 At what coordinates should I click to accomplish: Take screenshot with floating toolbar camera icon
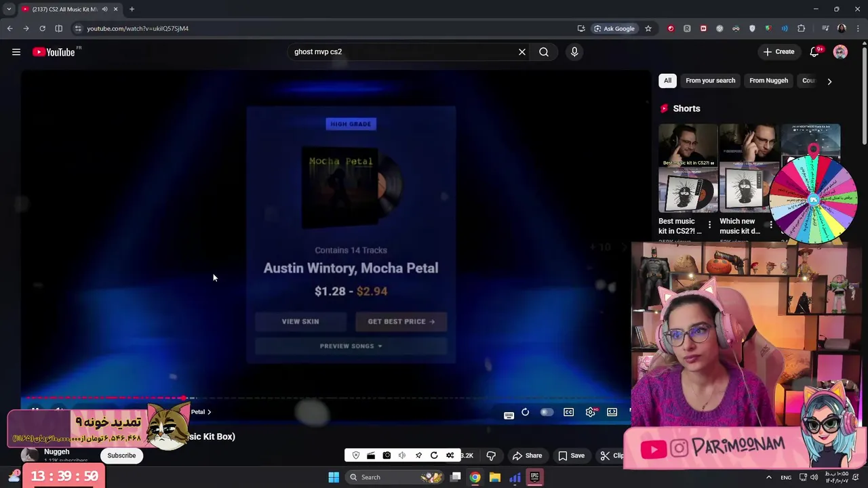pyautogui.click(x=387, y=455)
